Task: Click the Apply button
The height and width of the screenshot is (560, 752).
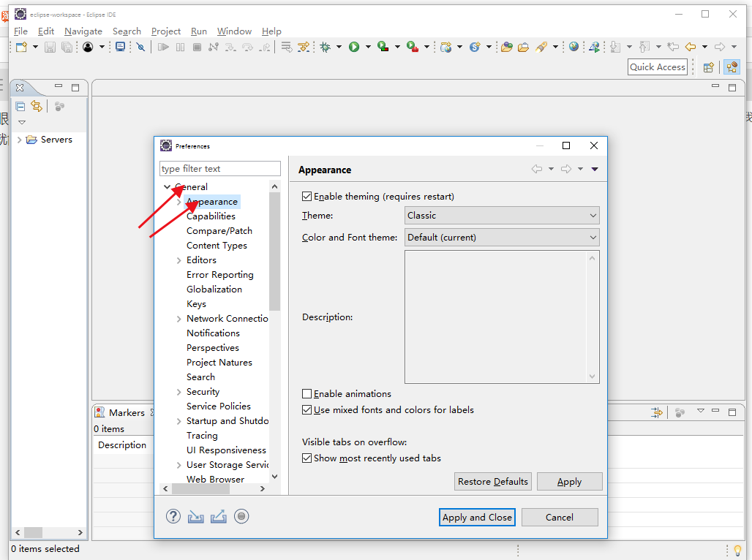Action: [569, 481]
